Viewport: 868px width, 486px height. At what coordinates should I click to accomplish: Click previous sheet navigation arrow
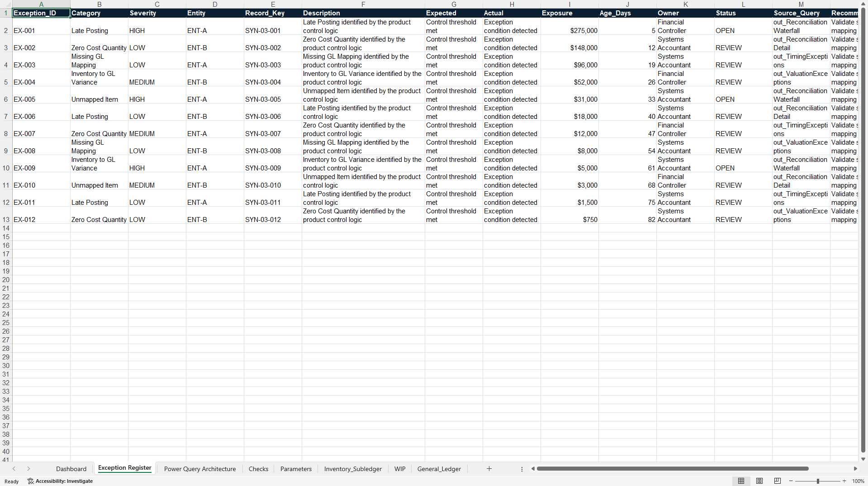coord(14,469)
